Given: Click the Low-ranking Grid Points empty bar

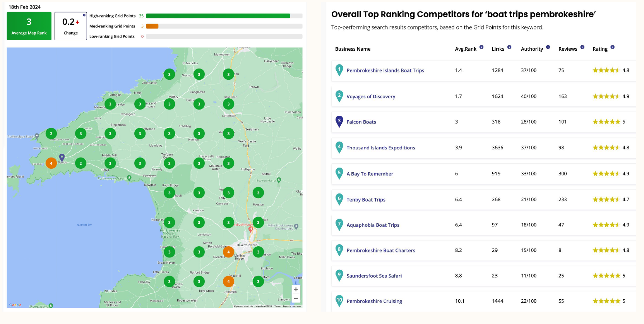Looking at the screenshot, I should (224, 36).
